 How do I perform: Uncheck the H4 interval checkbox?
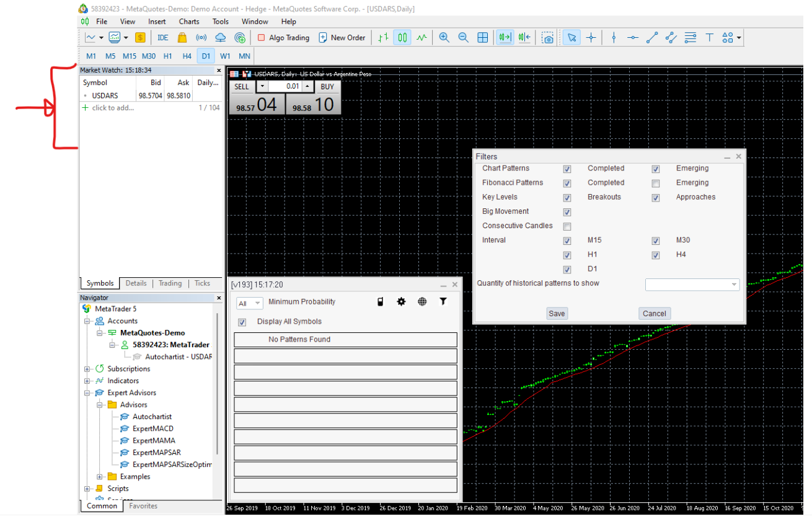pyautogui.click(x=656, y=255)
